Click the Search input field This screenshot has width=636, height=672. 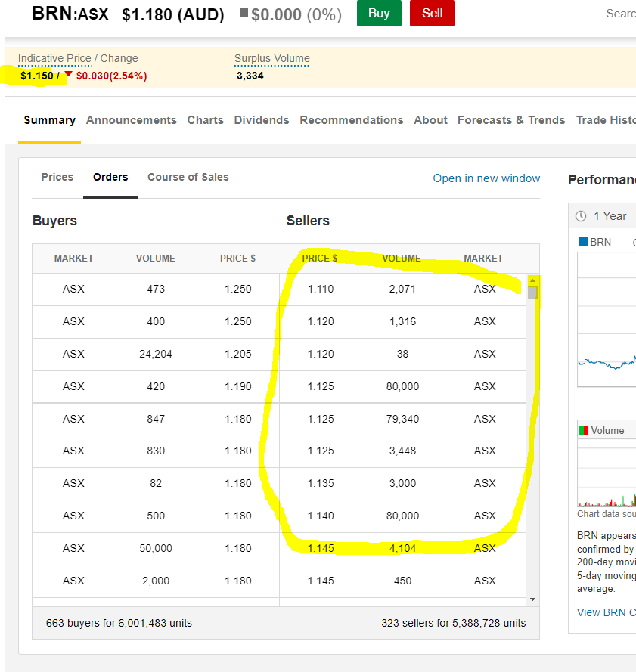pos(619,14)
